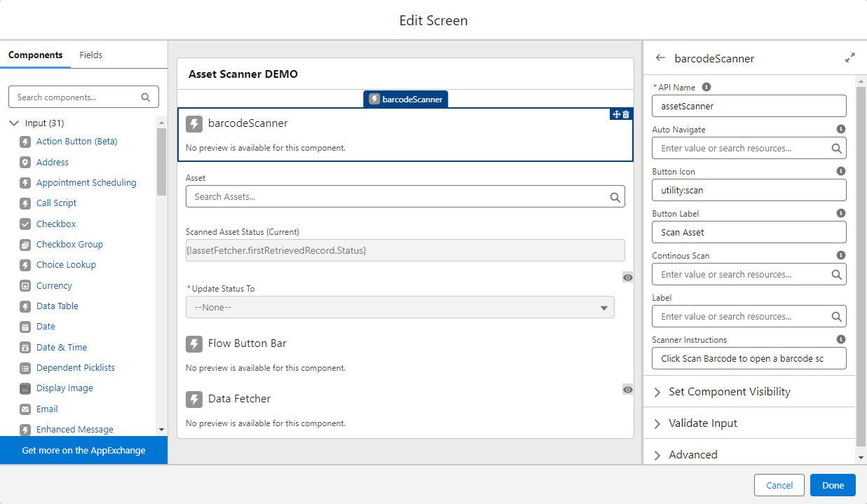Click the info icon next to API Name
Image resolution: width=867 pixels, height=504 pixels.
[x=706, y=88]
